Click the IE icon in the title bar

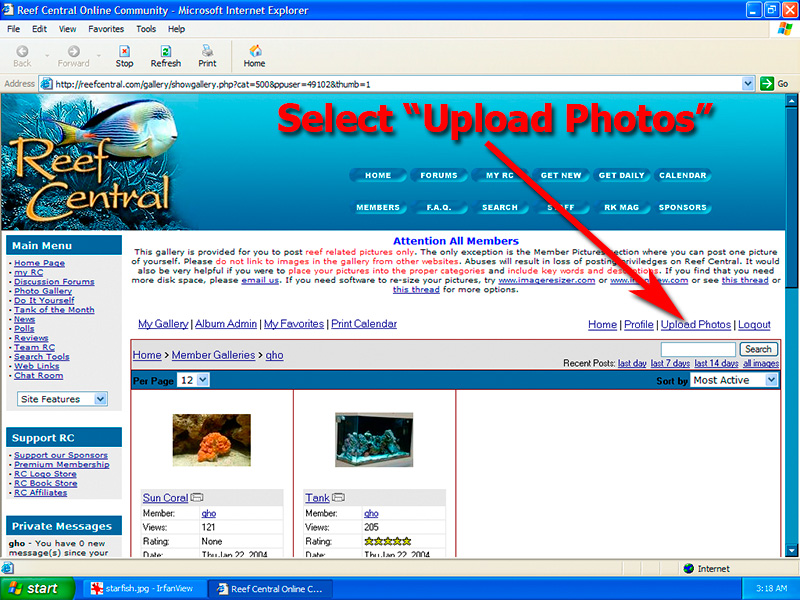7,10
